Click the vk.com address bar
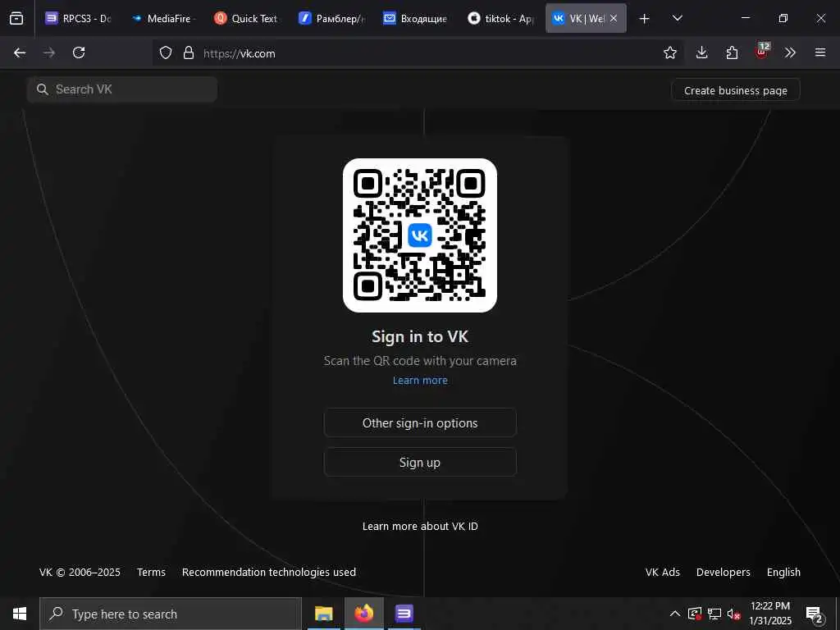Viewport: 840px width, 630px height. 418,53
